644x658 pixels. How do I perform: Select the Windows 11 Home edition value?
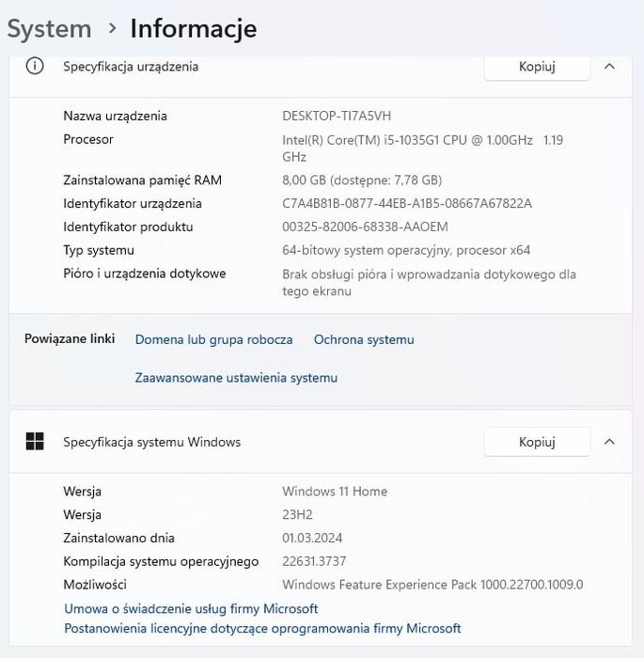pyautogui.click(x=335, y=492)
